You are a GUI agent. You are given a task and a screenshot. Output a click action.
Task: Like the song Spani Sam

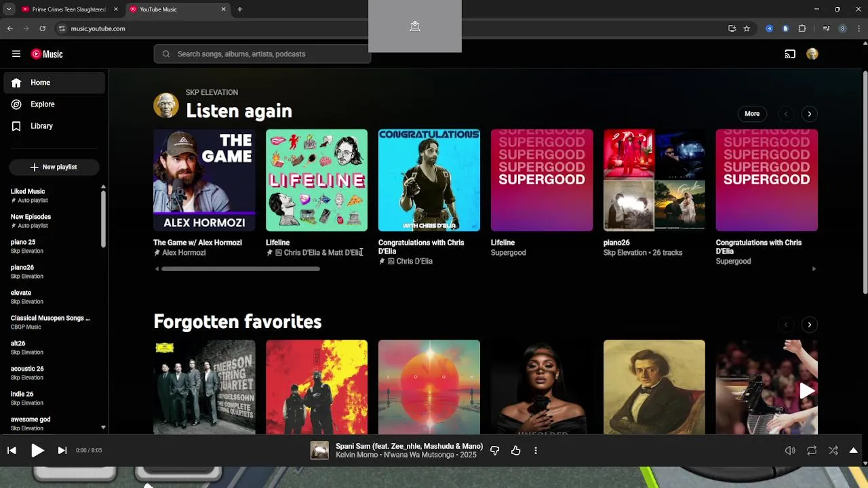point(516,450)
